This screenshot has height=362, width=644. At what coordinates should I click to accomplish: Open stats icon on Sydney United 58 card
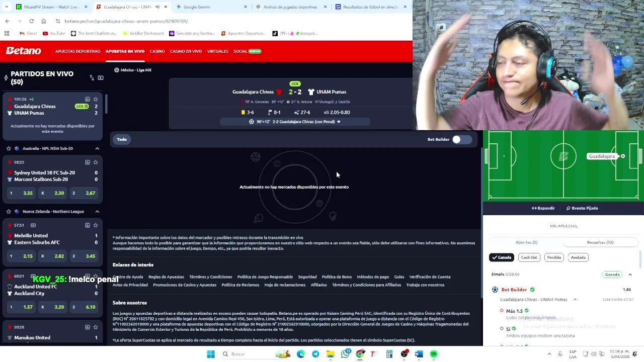click(87, 162)
